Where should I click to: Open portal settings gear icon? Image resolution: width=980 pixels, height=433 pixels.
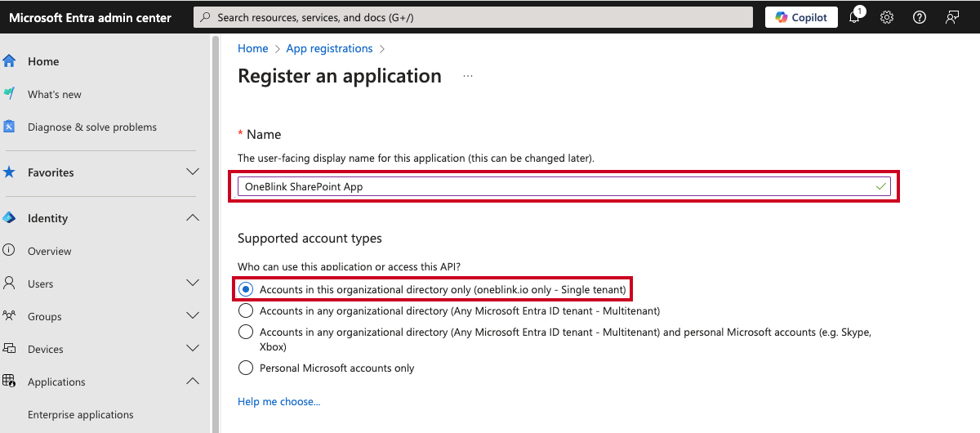[x=887, y=17]
